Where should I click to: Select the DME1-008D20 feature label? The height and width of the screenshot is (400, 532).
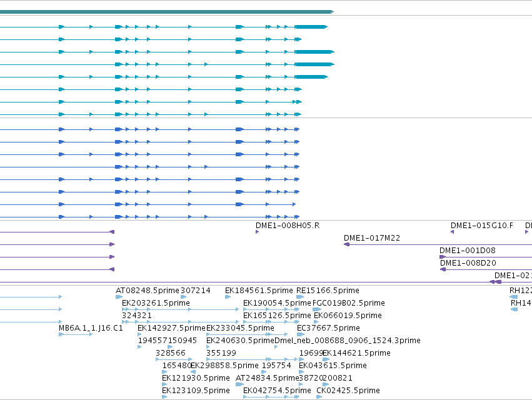(x=468, y=263)
